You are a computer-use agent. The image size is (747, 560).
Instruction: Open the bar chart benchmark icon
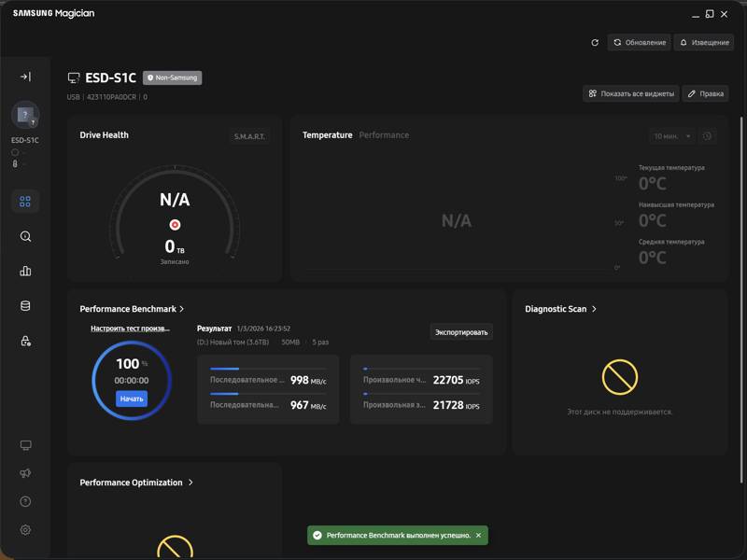click(25, 272)
